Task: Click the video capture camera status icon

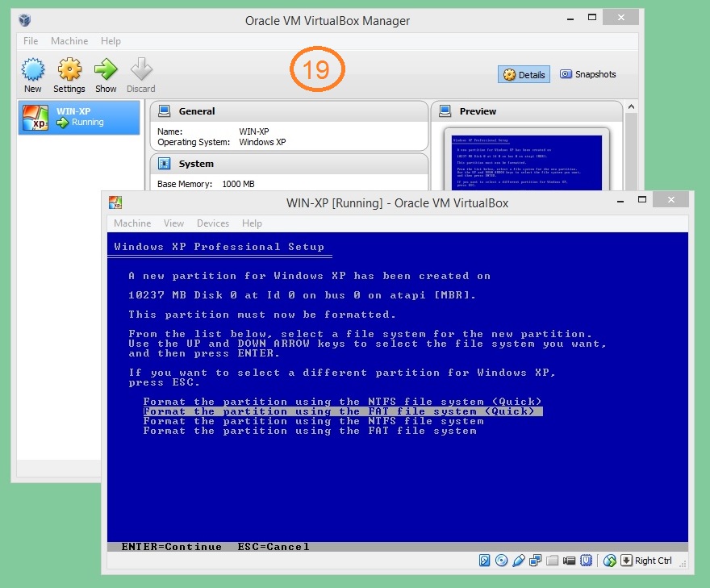Action: [x=570, y=561]
